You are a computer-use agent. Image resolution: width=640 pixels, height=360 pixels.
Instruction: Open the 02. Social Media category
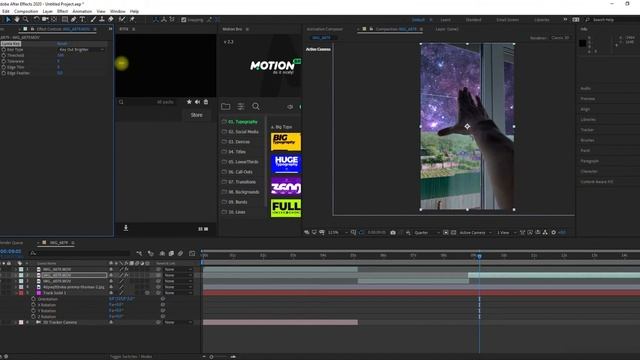[x=243, y=132]
